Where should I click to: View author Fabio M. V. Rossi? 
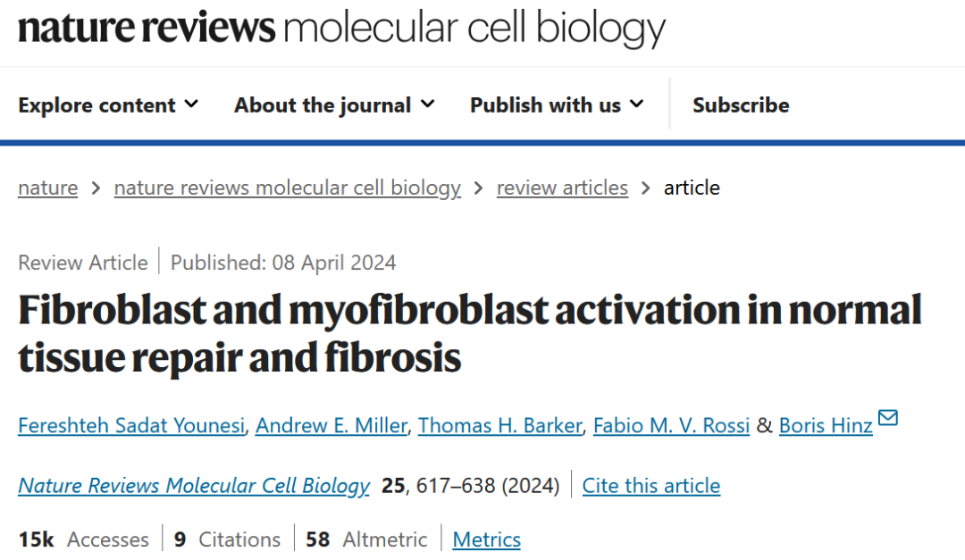(x=671, y=425)
